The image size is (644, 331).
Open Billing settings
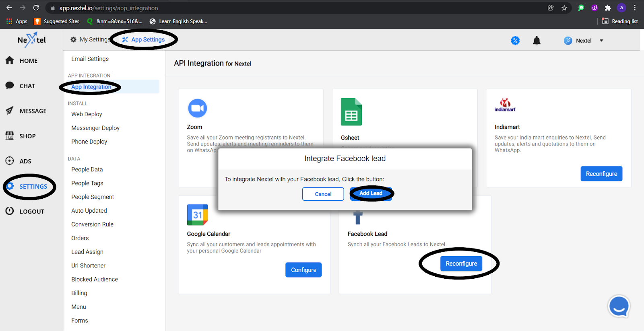click(79, 293)
